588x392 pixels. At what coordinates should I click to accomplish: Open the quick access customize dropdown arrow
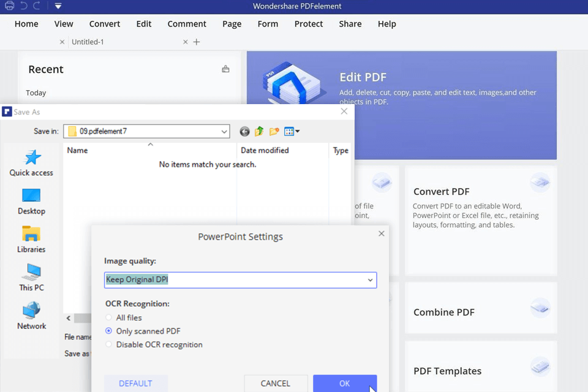click(x=58, y=6)
